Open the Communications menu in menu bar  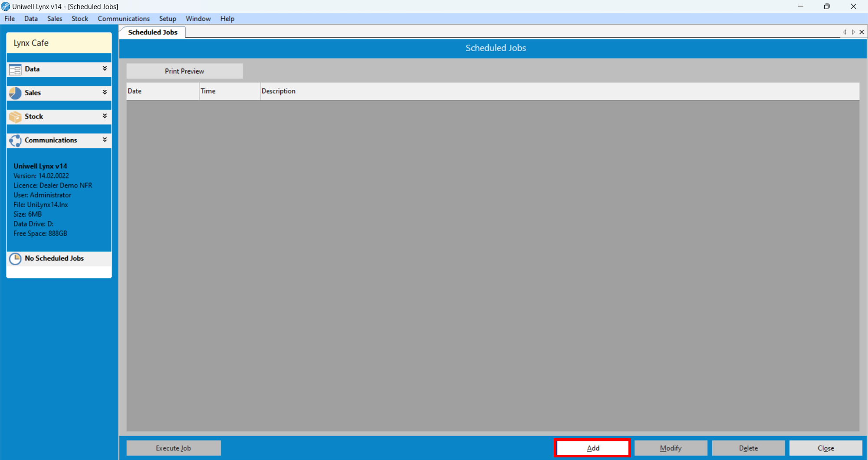pyautogui.click(x=124, y=19)
